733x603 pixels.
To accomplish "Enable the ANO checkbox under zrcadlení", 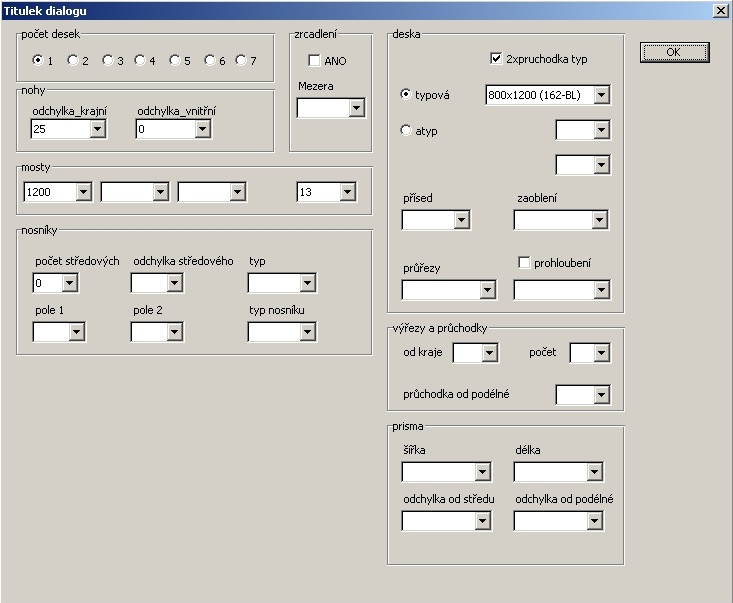I will point(314,61).
